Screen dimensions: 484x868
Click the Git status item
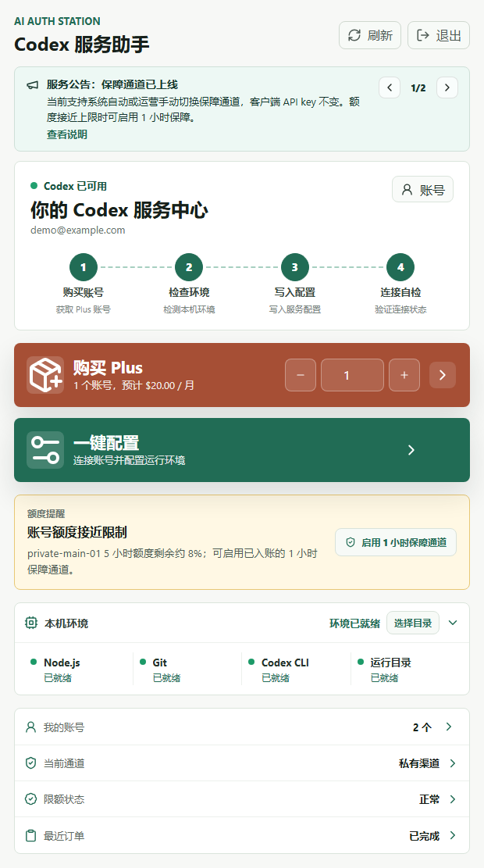click(187, 670)
